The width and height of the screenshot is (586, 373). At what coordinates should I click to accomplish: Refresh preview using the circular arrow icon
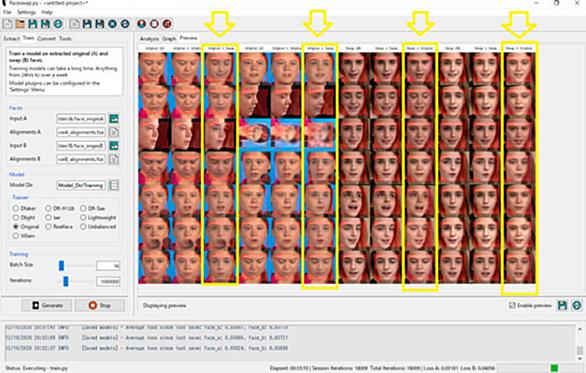tap(577, 305)
